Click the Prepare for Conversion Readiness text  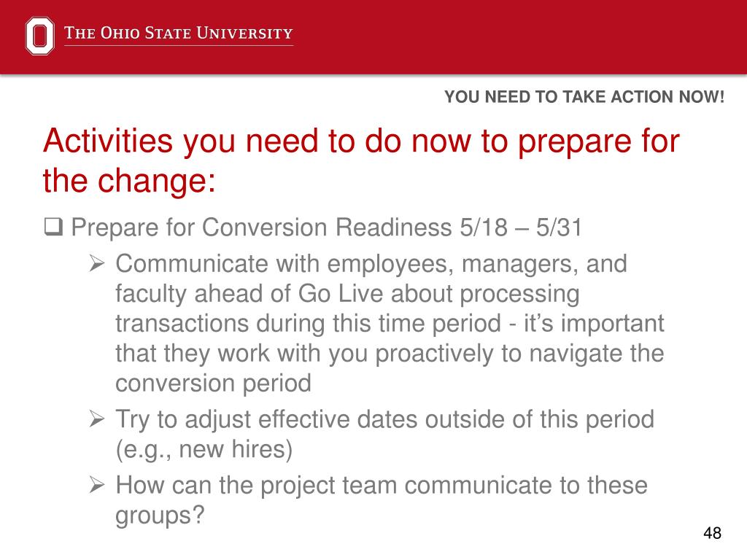coord(261,227)
